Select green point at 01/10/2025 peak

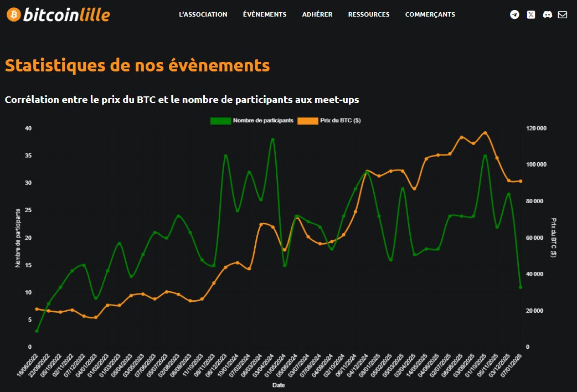click(485, 156)
